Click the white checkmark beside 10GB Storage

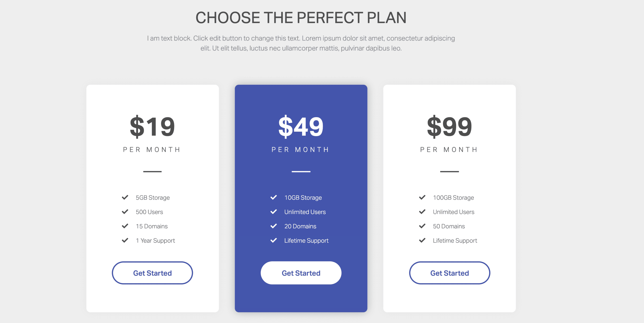[x=274, y=197]
